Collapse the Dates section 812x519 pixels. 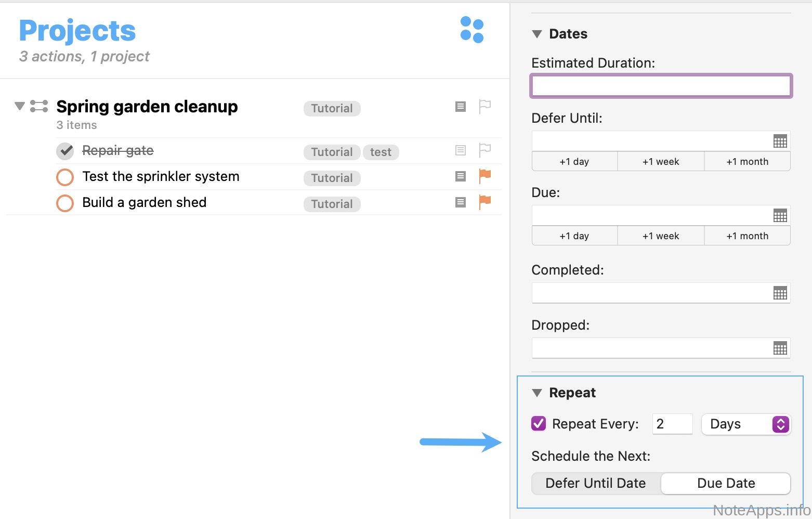[x=537, y=34]
